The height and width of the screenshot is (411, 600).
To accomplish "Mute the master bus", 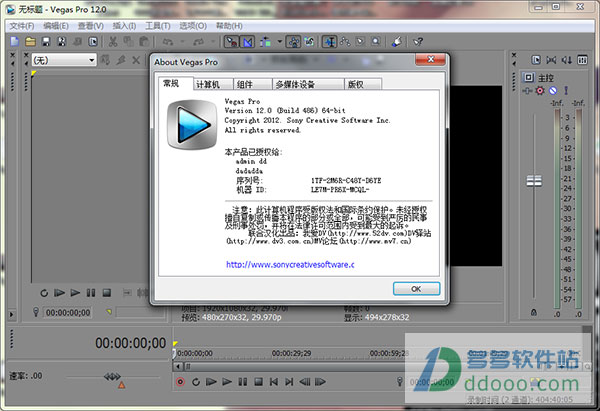I will coord(553,91).
